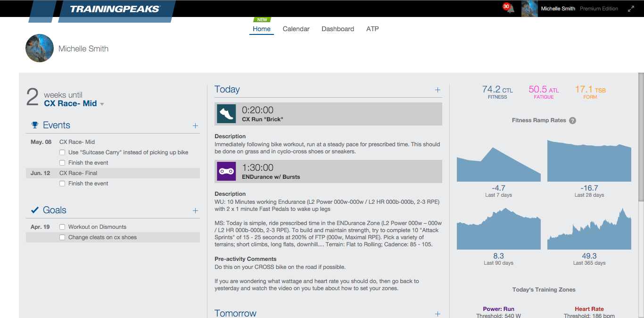Click the fullscreen expand arrows icon

click(631, 8)
